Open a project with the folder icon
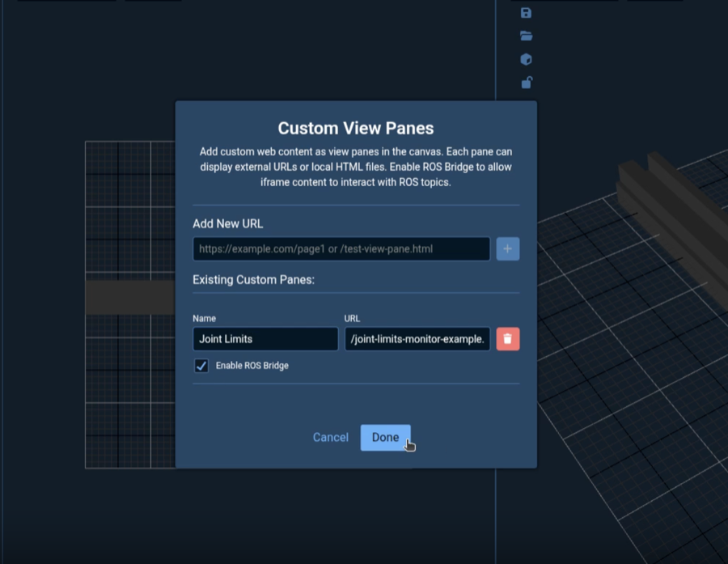This screenshot has width=728, height=564. click(527, 36)
